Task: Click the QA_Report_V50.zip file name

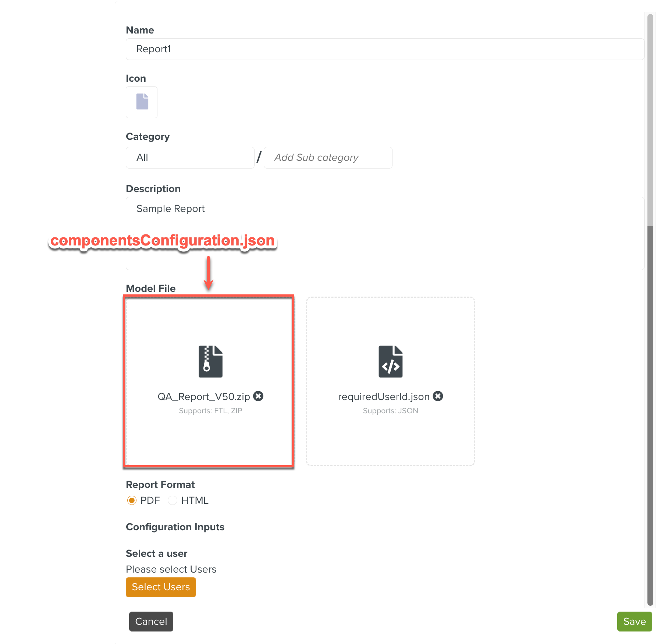Action: tap(204, 396)
